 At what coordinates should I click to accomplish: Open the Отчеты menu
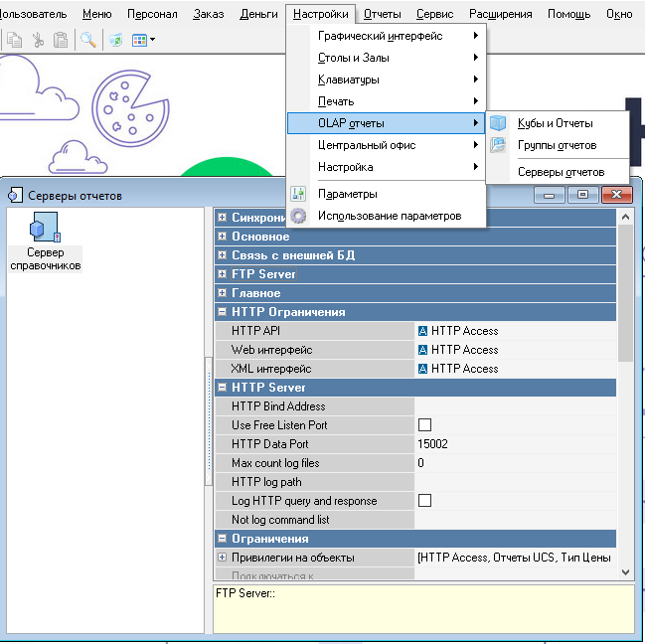[x=381, y=14]
